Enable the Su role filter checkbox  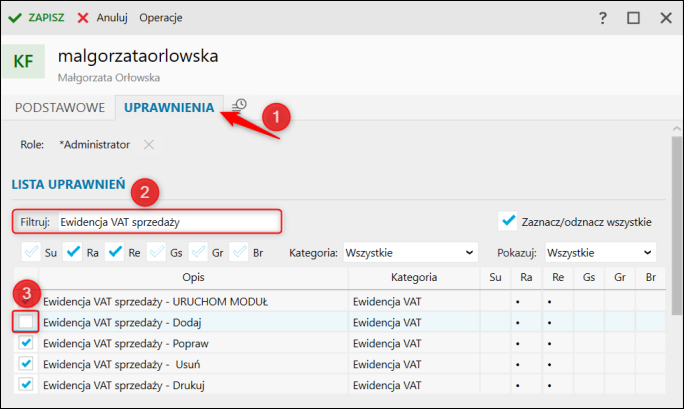tap(32, 252)
